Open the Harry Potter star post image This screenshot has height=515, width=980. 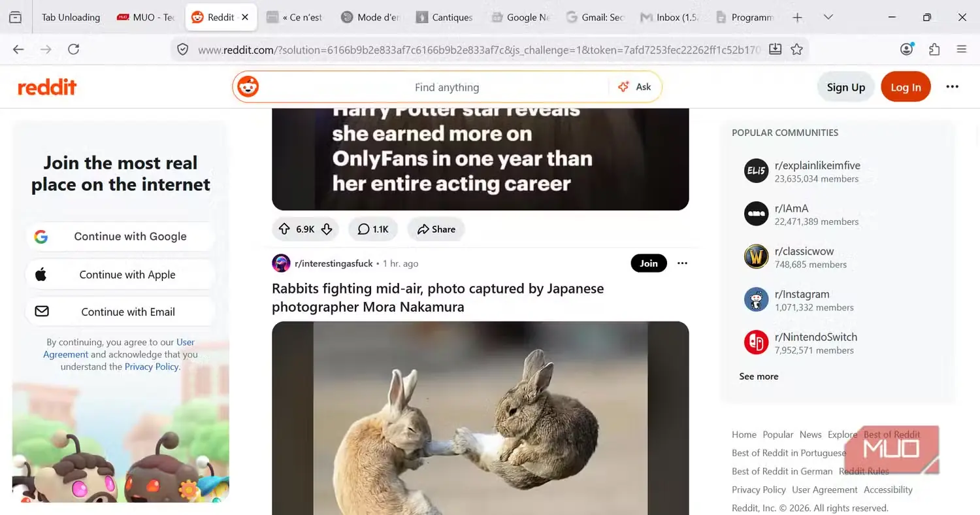(480, 159)
